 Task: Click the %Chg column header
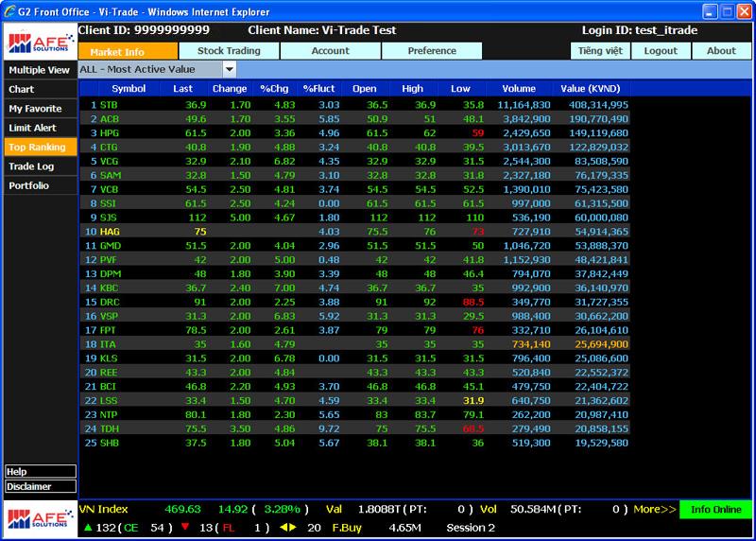pyautogui.click(x=274, y=89)
